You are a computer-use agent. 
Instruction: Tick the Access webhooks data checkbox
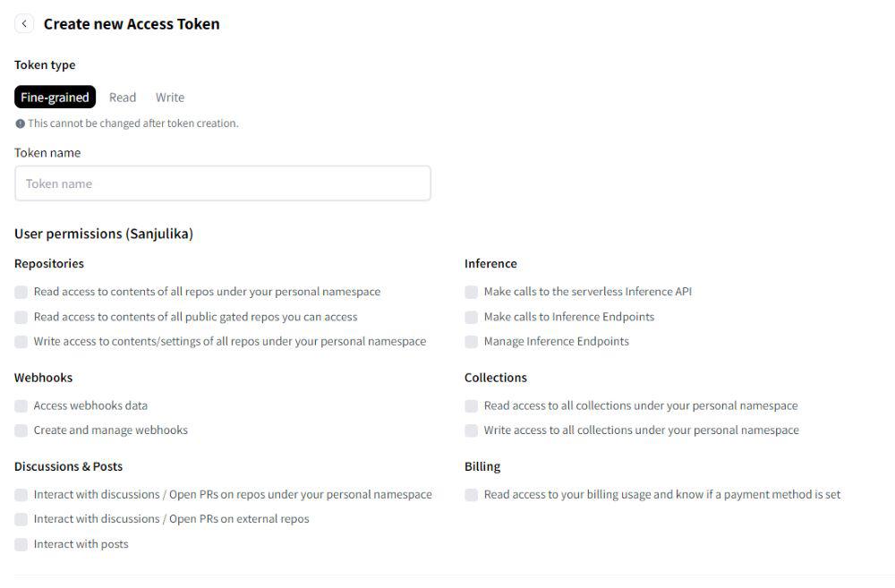coord(21,405)
